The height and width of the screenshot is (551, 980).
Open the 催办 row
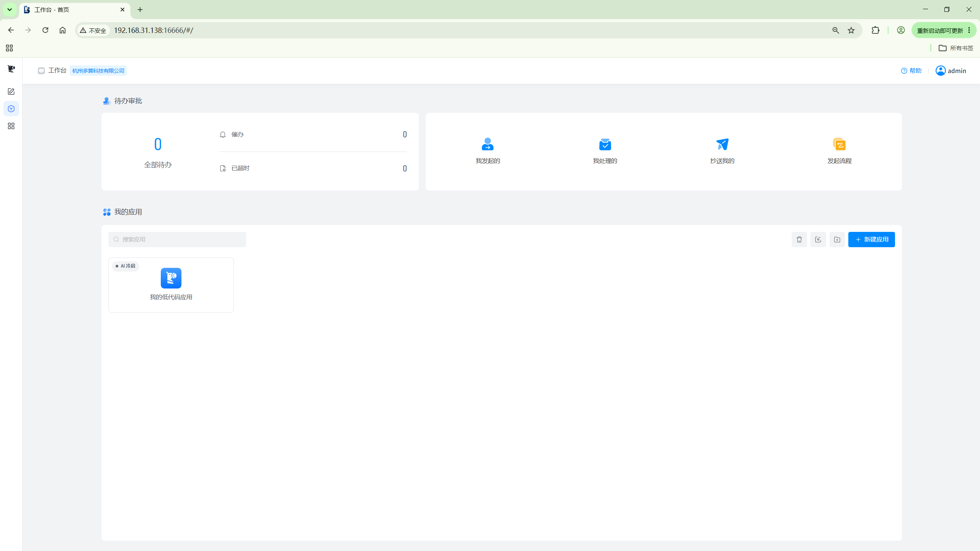(x=313, y=135)
